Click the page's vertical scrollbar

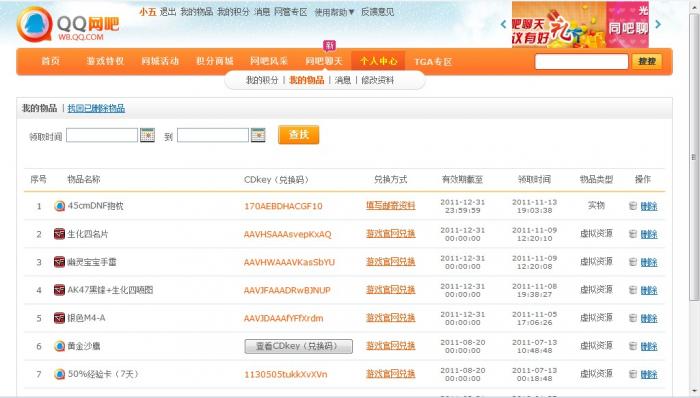pos(694,156)
